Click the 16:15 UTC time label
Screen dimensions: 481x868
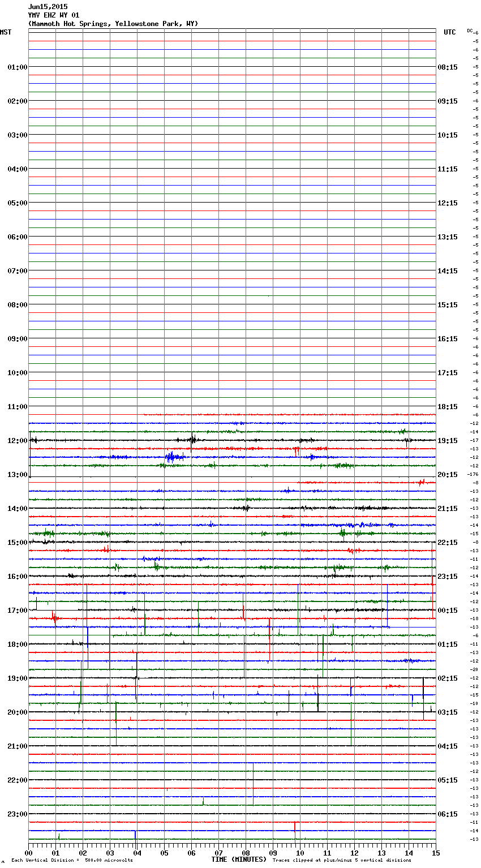pyautogui.click(x=448, y=339)
